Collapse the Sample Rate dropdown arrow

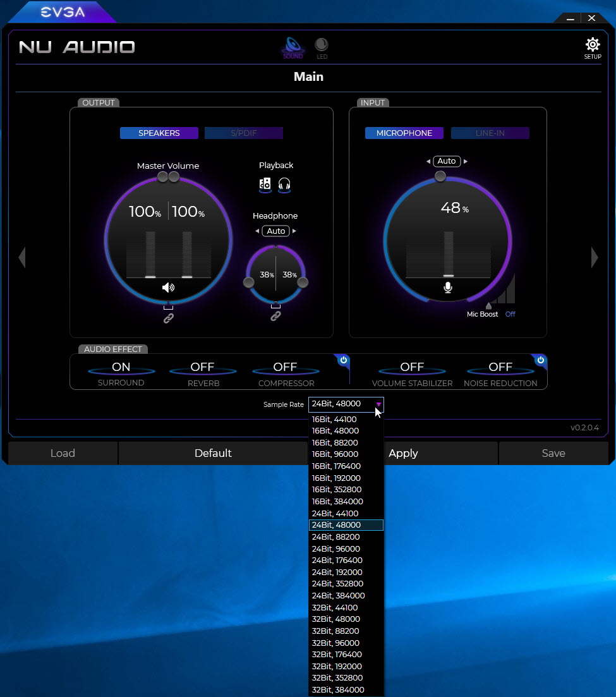(x=378, y=404)
